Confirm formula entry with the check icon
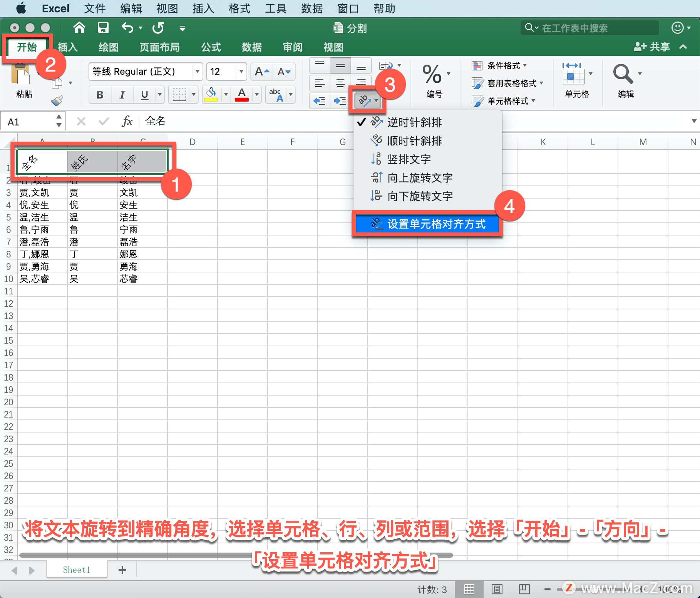This screenshot has height=598, width=700. pyautogui.click(x=104, y=122)
